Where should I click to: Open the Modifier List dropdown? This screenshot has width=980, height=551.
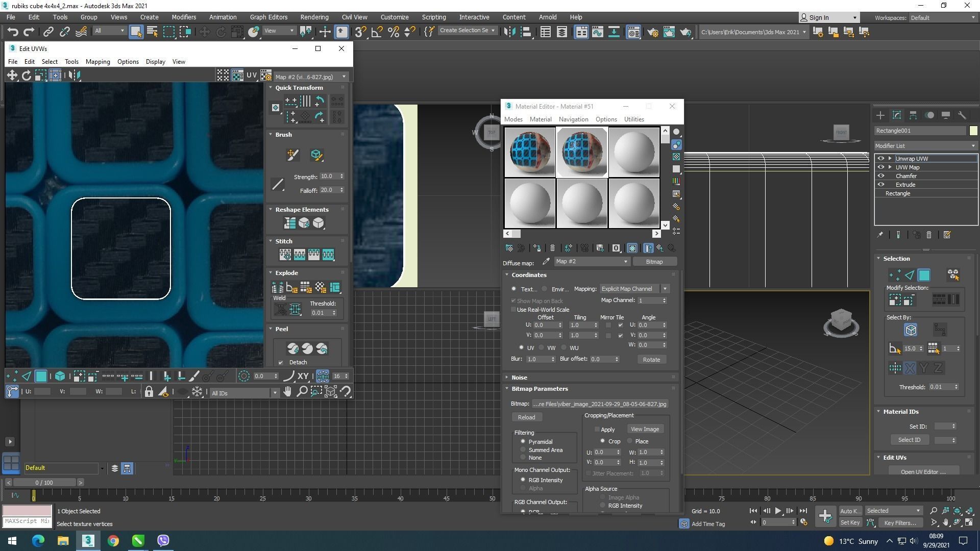pyautogui.click(x=925, y=146)
